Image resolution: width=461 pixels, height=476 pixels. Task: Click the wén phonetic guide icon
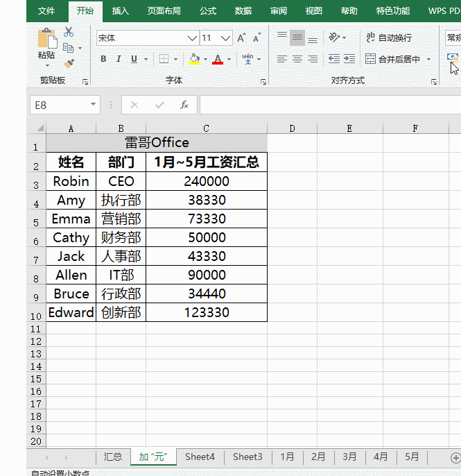(247, 59)
